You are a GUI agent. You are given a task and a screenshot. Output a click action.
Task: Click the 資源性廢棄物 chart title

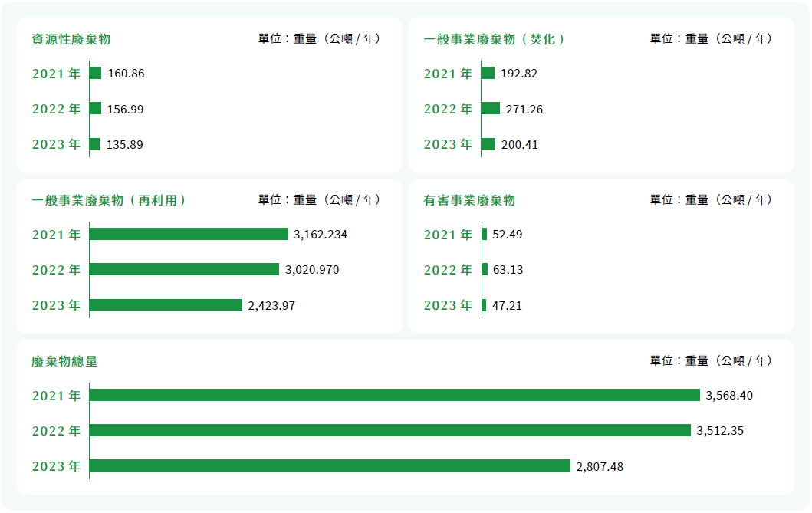pos(71,39)
